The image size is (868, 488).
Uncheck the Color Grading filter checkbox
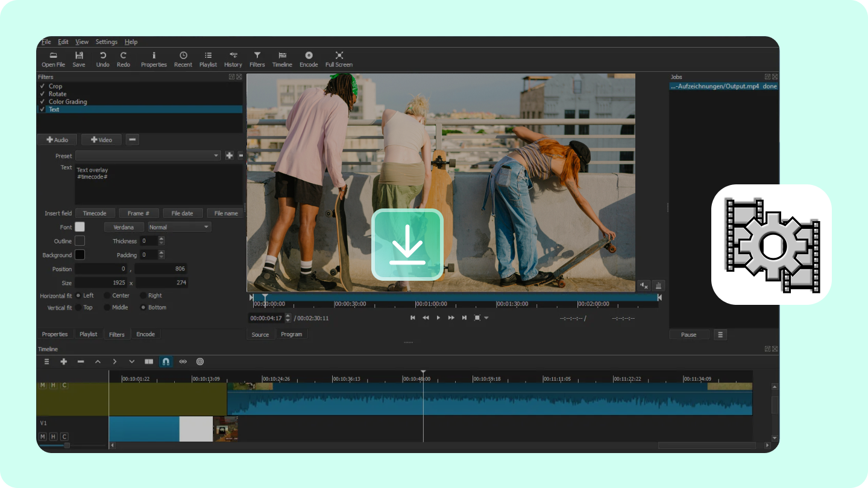click(x=42, y=102)
